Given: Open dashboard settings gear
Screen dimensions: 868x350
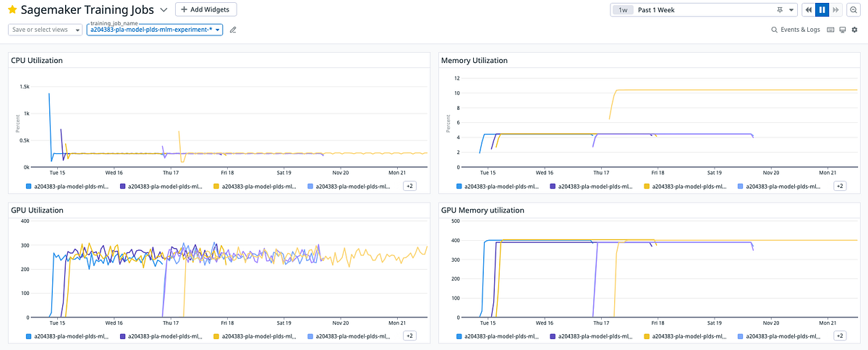Looking at the screenshot, I should click(854, 30).
